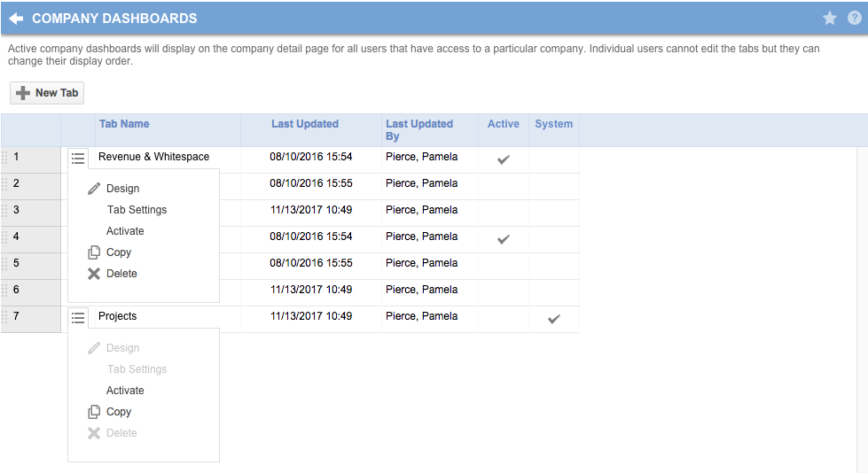The width and height of the screenshot is (868, 473).
Task: Click the copy icon in the Projects menu
Action: [94, 412]
